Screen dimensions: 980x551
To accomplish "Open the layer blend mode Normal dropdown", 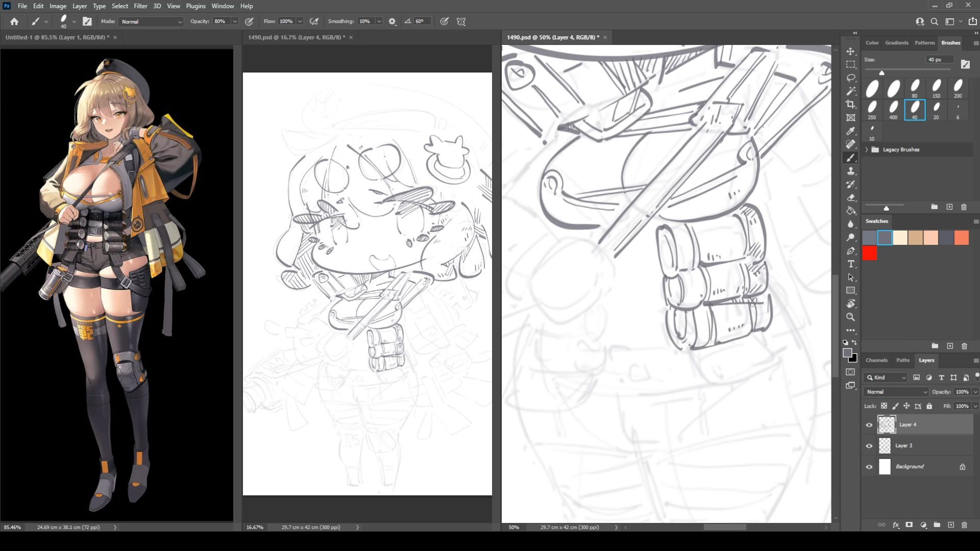I will coord(896,392).
